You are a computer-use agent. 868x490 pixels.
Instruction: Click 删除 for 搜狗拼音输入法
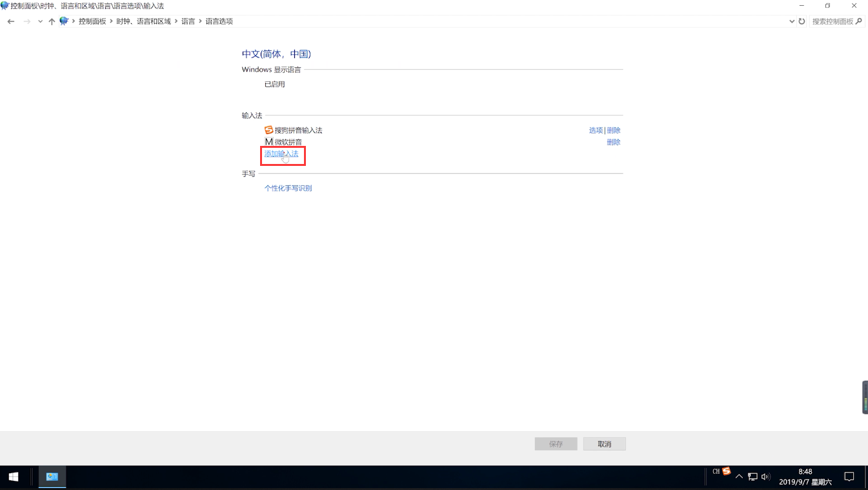[614, 130]
